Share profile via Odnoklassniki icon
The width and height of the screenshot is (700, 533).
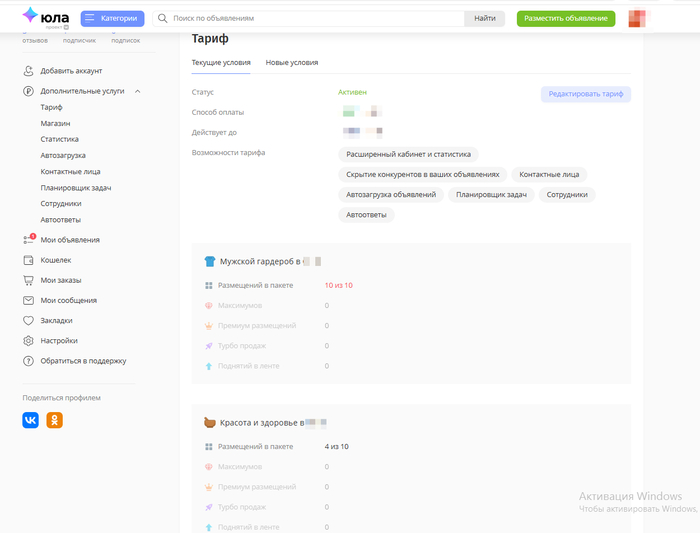coord(54,420)
